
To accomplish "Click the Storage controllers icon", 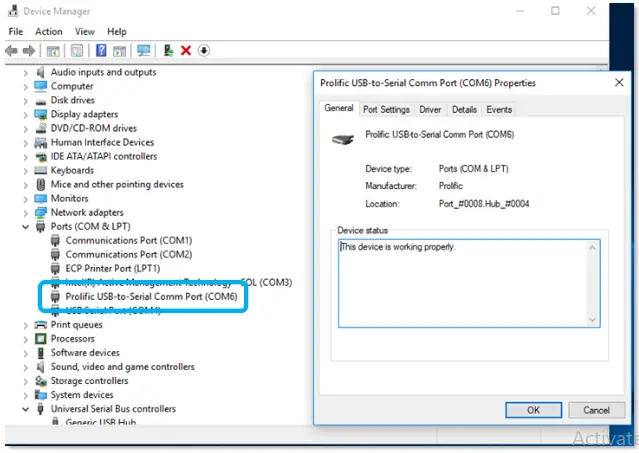I will pos(40,381).
